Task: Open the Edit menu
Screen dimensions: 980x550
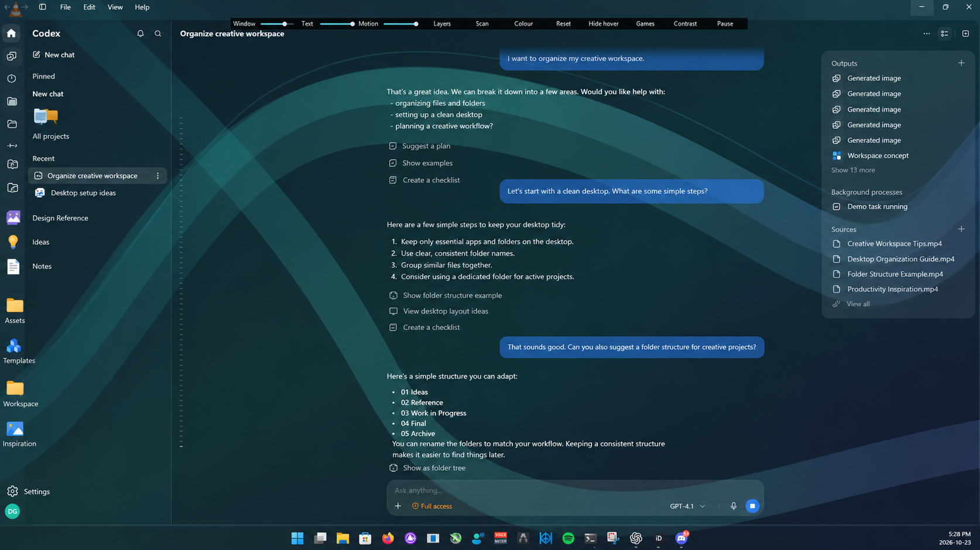Action: tap(89, 7)
